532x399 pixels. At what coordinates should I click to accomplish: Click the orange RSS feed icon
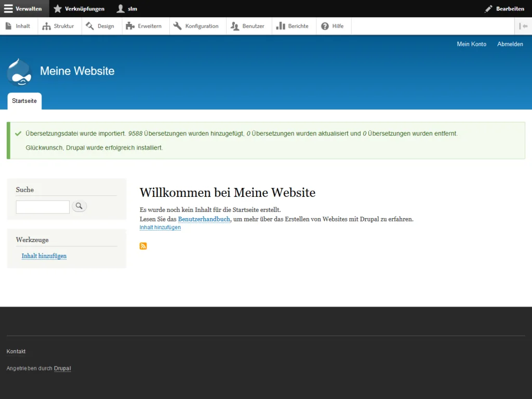click(143, 246)
